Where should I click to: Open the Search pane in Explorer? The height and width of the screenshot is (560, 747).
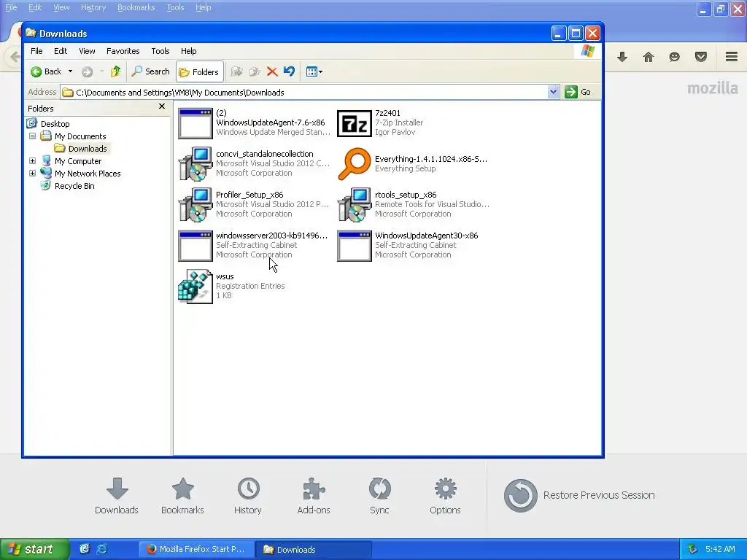point(150,71)
